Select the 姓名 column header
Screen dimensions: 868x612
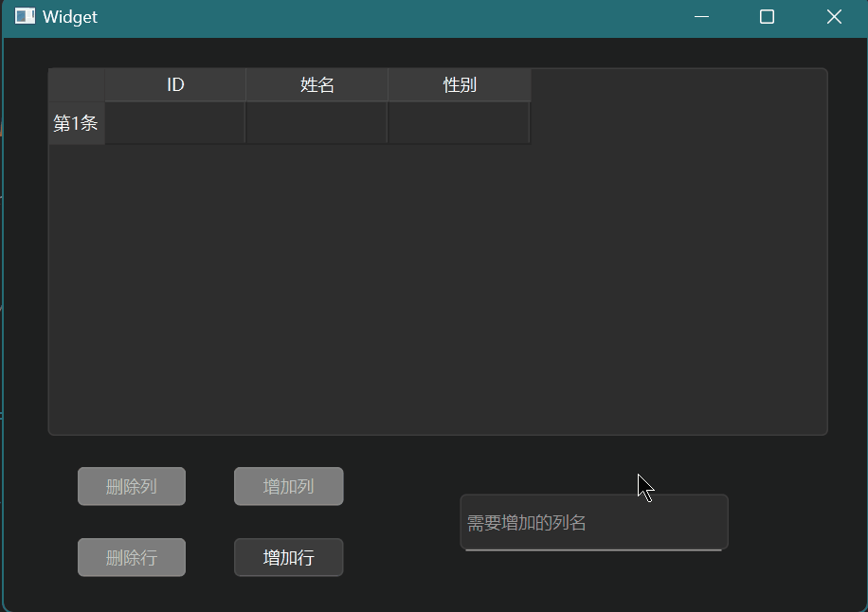(317, 85)
